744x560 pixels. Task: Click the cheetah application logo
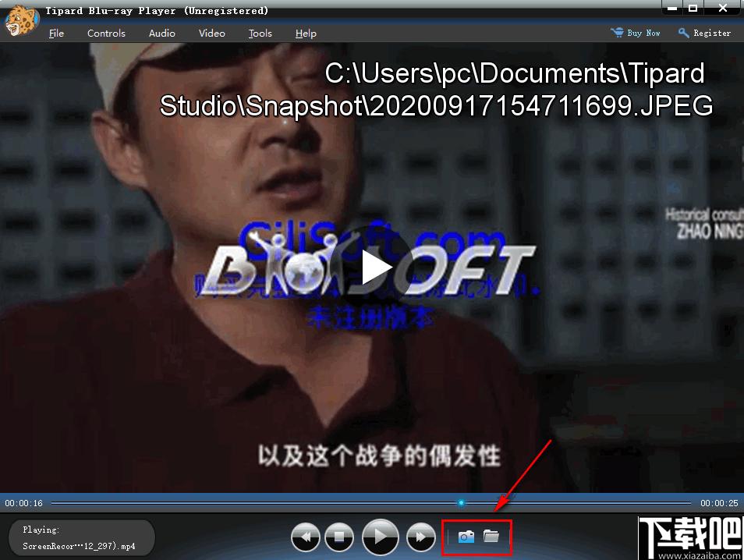(x=21, y=20)
